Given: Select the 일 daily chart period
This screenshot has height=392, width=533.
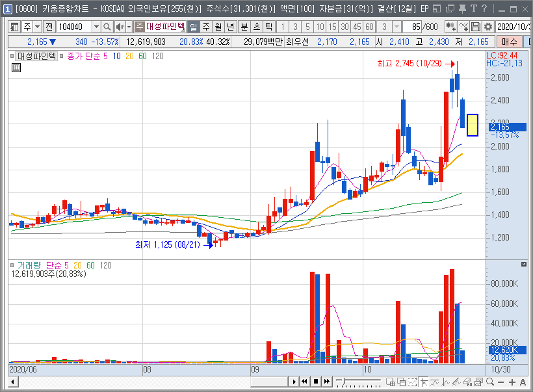Looking at the screenshot, I should pyautogui.click(x=194, y=27).
